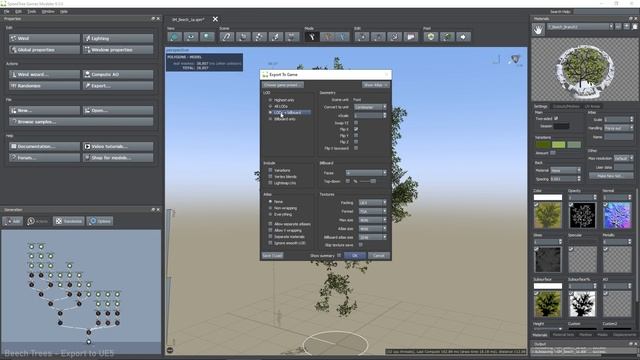This screenshot has height=360, width=640.
Task: Click the first Edit toolbar icon
Action: (362, 37)
